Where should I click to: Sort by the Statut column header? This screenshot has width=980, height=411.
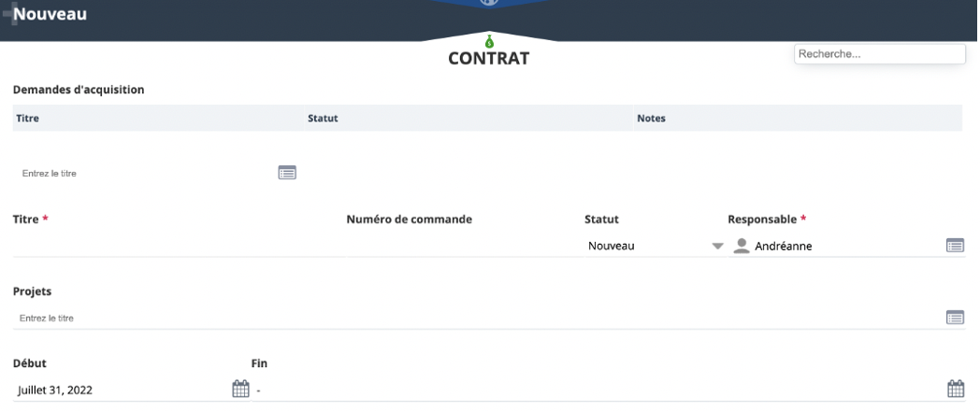pos(323,118)
